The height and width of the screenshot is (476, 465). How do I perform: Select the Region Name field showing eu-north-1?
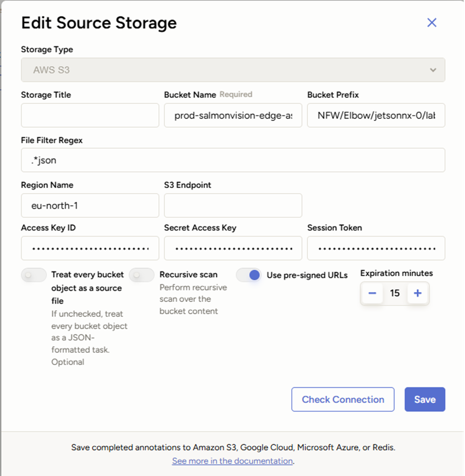tap(90, 205)
